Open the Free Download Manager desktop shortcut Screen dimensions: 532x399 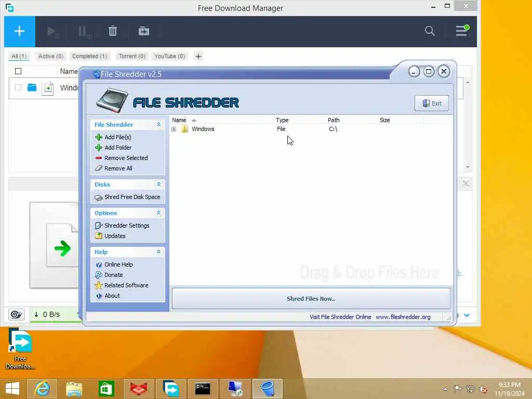point(20,350)
